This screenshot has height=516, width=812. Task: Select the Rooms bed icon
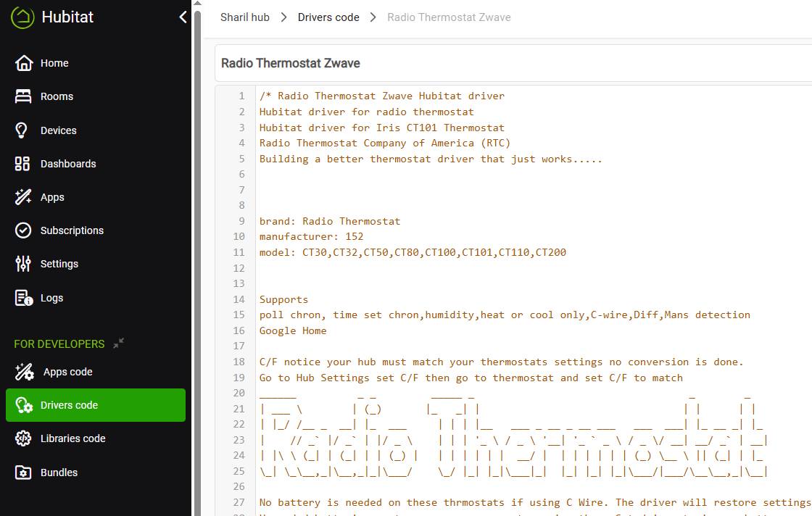click(x=22, y=96)
